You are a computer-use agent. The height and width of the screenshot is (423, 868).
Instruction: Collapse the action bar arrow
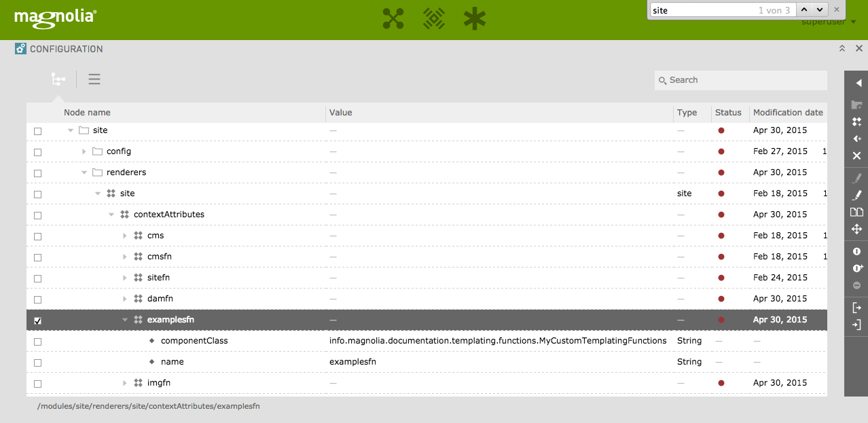tap(857, 83)
